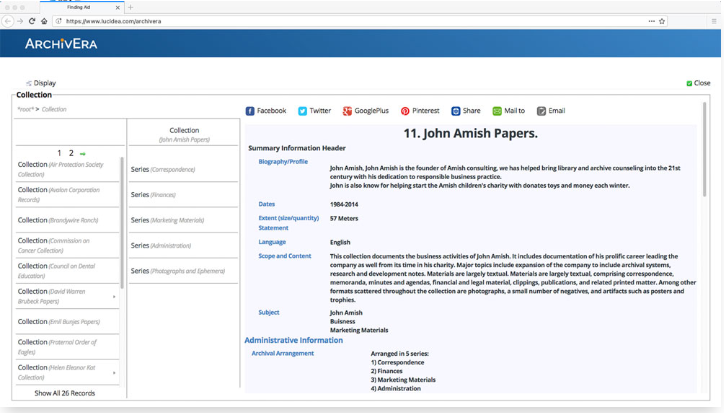Go to next page with green arrow
724x413 pixels.
[x=83, y=153]
